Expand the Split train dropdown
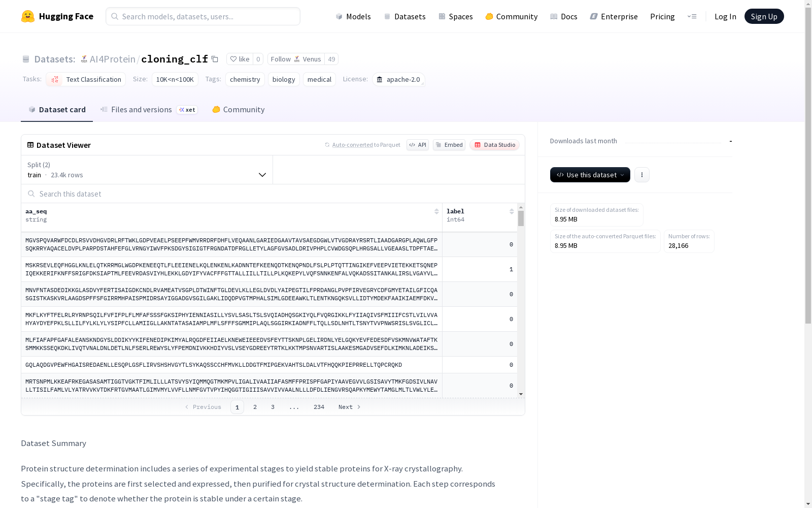Screen dimensions: 812x508 coord(147,170)
